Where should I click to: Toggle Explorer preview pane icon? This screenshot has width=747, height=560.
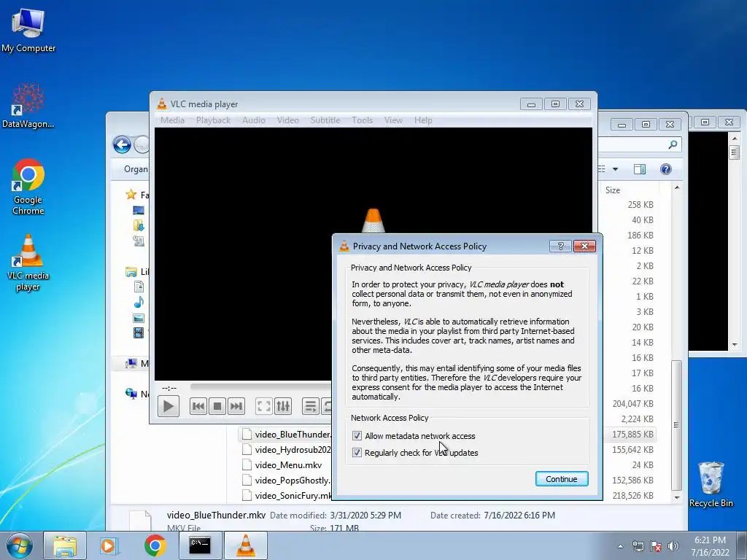click(x=639, y=169)
